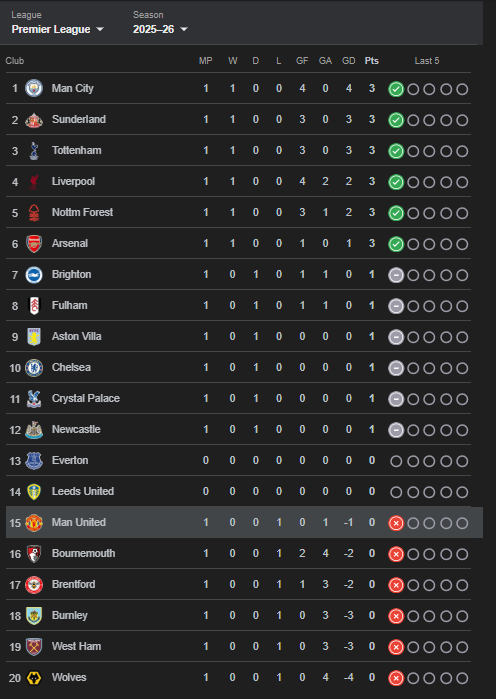Open the 2025–26 season dropdown
This screenshot has height=699, width=496.
click(x=160, y=29)
